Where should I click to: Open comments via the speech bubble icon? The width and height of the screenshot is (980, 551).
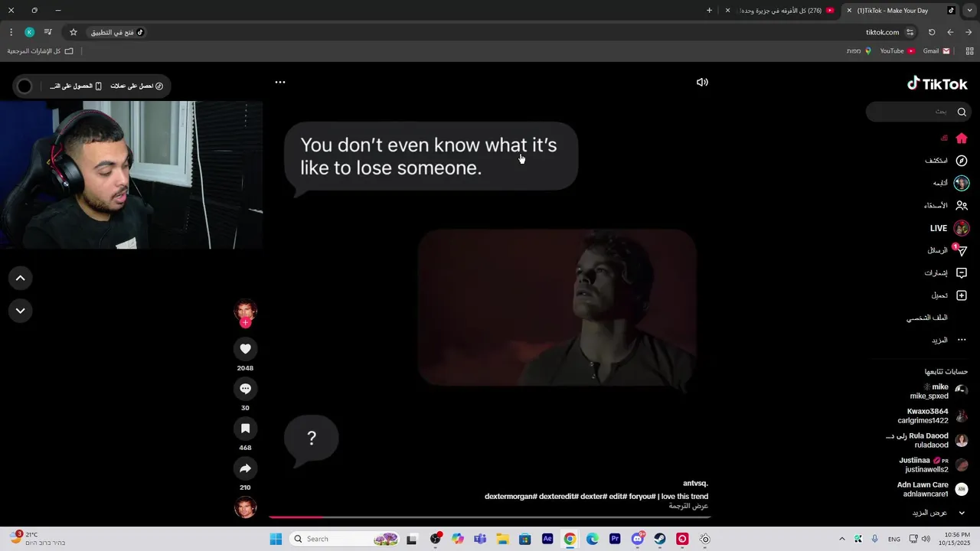pos(245,389)
